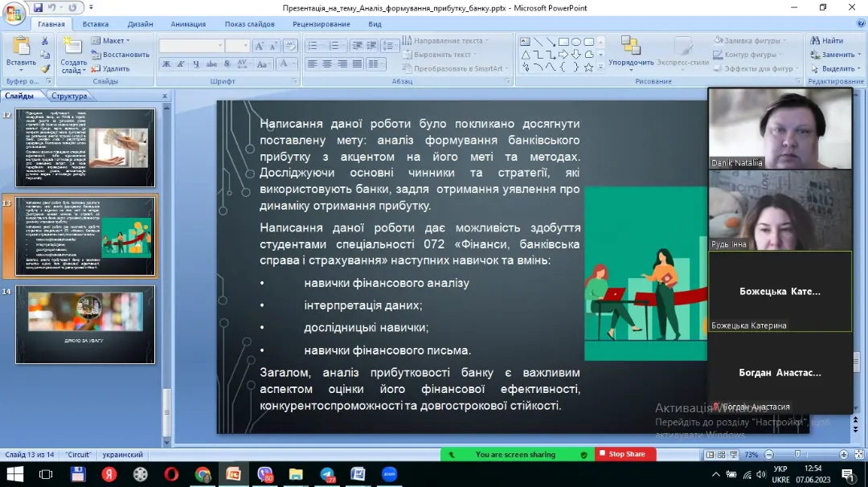This screenshot has width=868, height=487.
Task: Select the star shape in shapes gallery
Action: click(589, 68)
